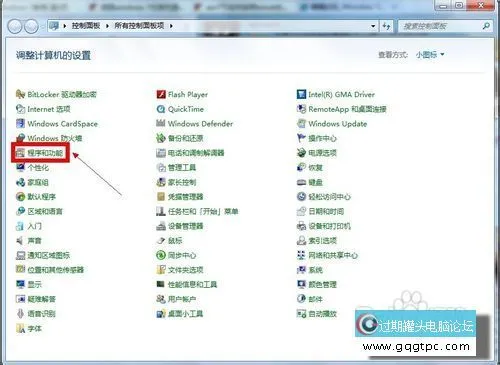Open the 文件夹选项 link
This screenshot has height=365, width=500.
pos(186,270)
